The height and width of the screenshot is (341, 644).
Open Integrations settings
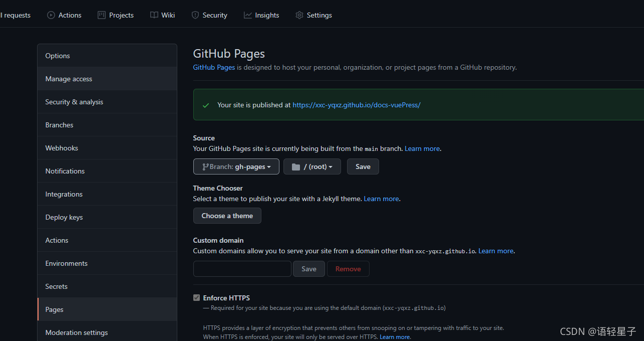click(x=107, y=194)
